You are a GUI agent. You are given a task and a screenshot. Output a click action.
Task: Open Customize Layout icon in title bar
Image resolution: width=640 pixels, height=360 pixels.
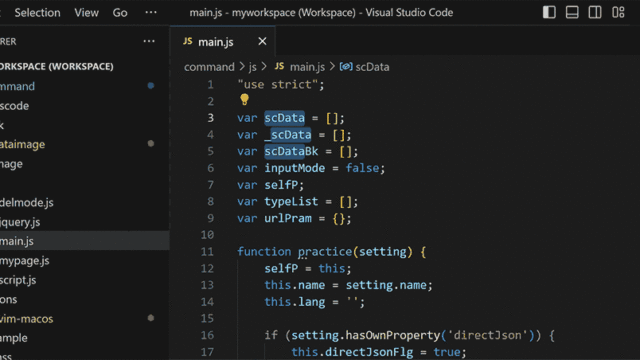pos(618,12)
